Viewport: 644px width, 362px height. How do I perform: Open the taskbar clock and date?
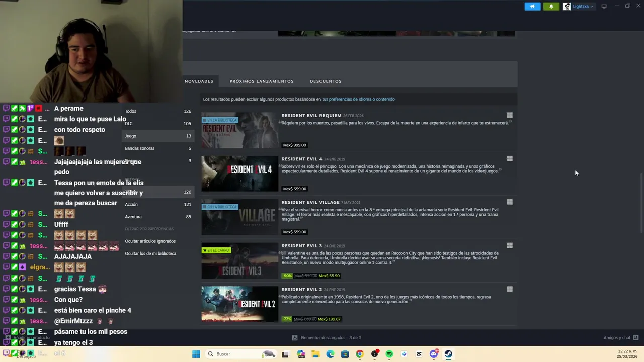(627, 354)
